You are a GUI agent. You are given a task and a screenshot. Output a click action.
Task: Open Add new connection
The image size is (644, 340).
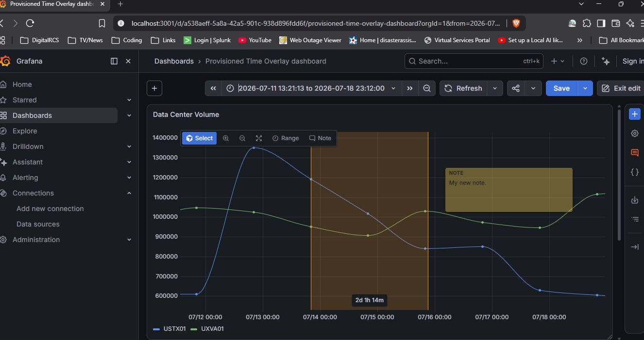point(50,209)
